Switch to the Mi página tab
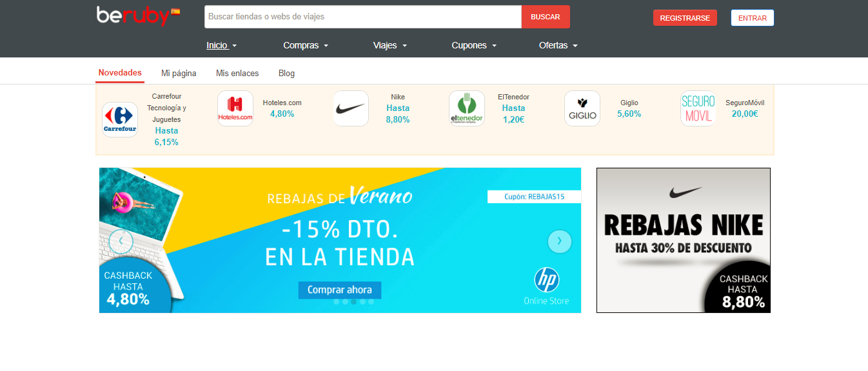Screen dimensions: 868x371 179,74
